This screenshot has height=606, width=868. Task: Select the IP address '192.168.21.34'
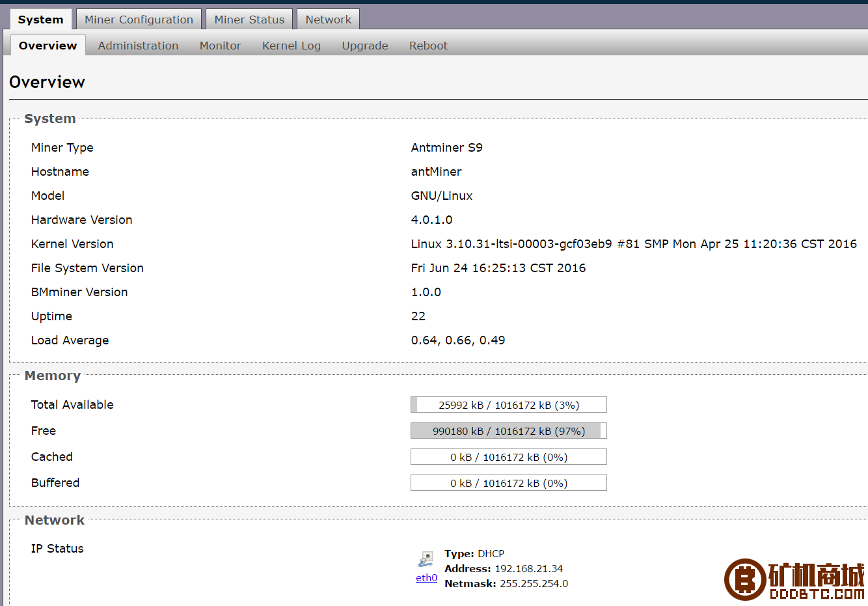click(x=529, y=569)
